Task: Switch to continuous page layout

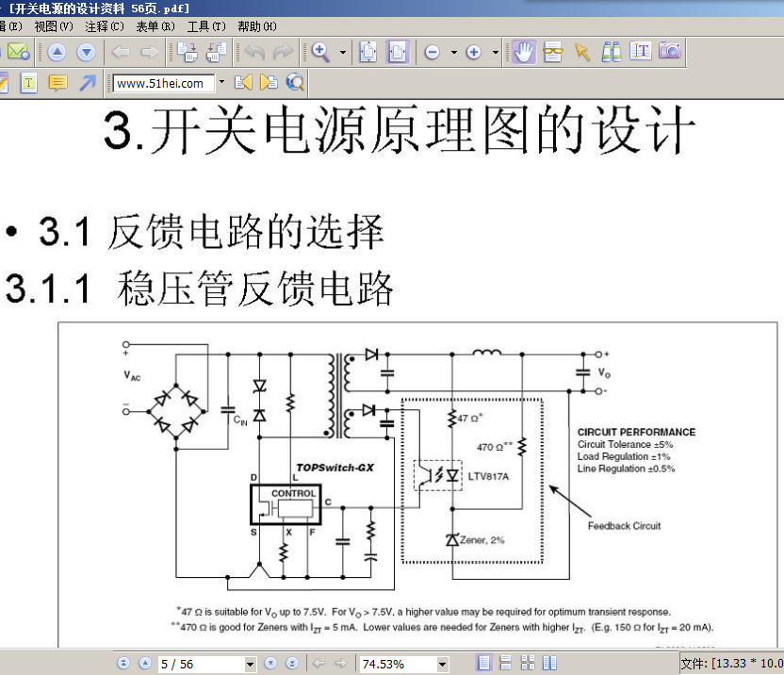Action: [506, 663]
